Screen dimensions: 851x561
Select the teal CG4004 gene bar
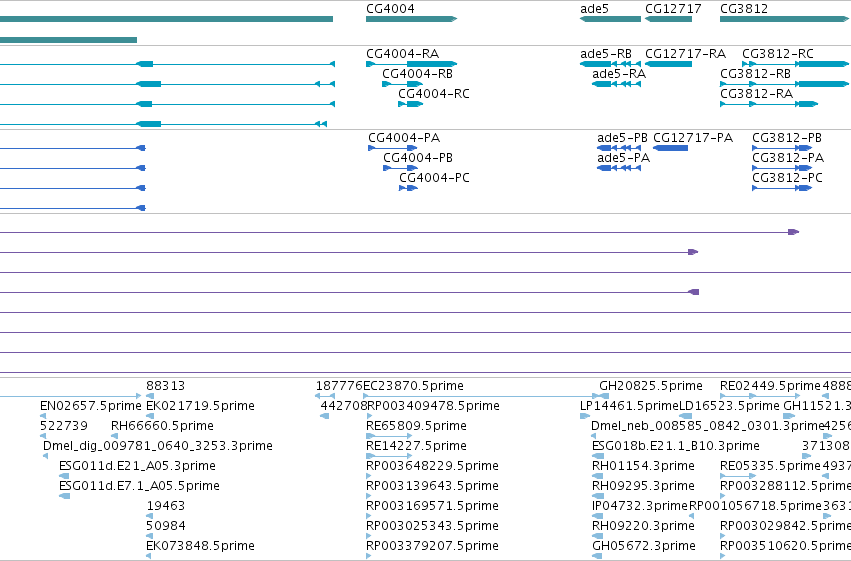pos(411,19)
